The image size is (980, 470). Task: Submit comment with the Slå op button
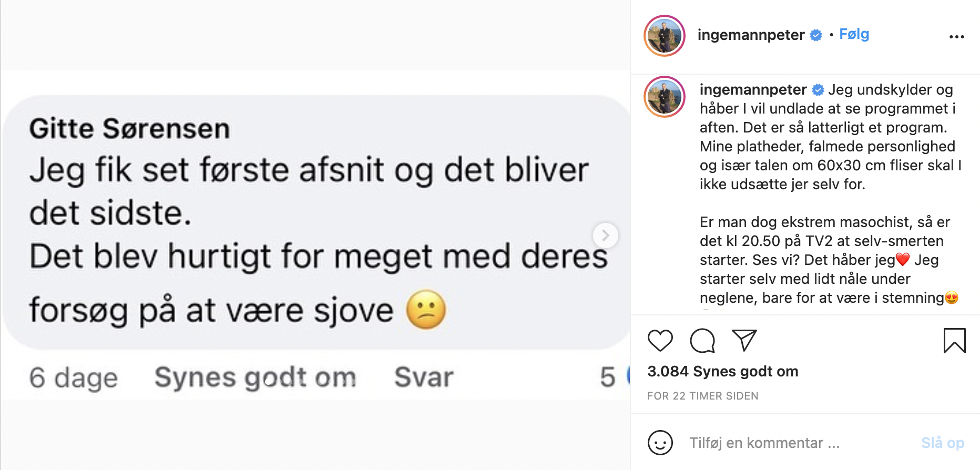pos(943,443)
